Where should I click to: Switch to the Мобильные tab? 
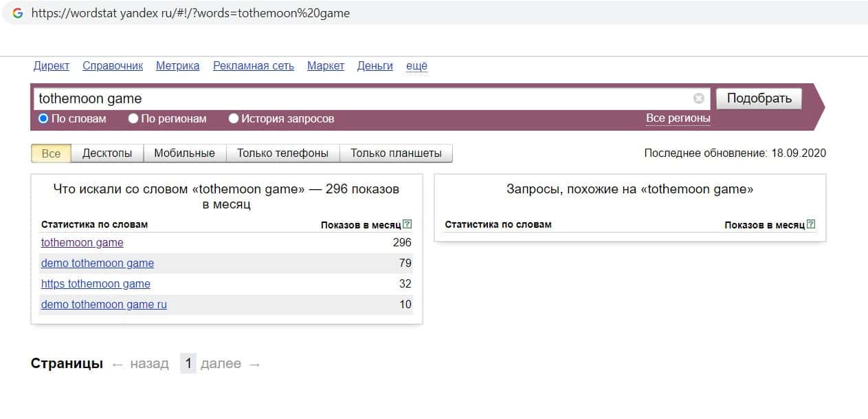(184, 153)
